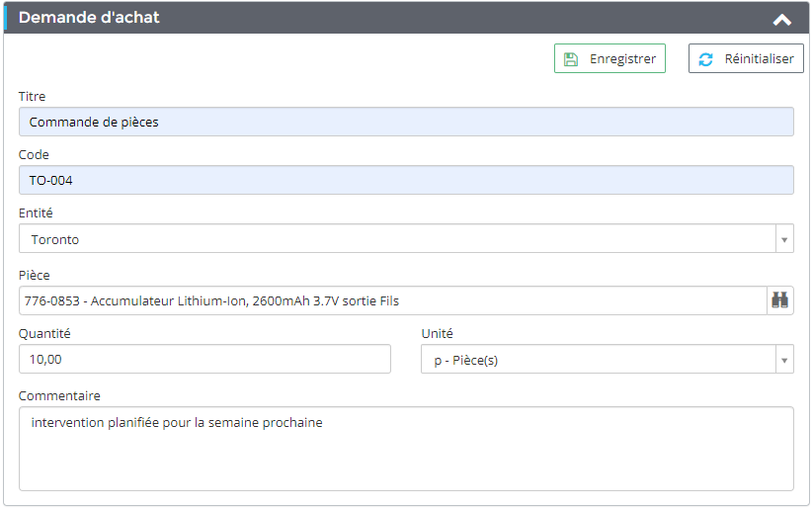Click the Demande d'achat header title
Screen dimensions: 812x509
(x=89, y=18)
